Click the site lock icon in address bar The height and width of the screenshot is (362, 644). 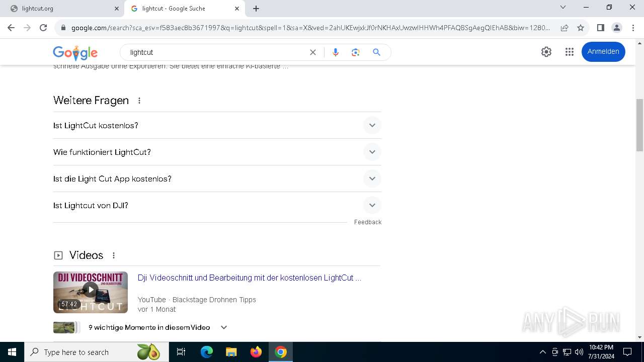tap(63, 28)
